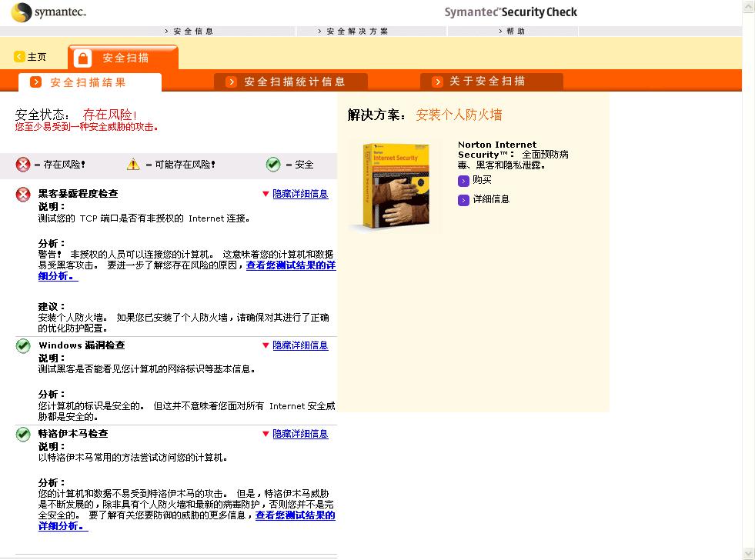Click the red X legend icon 存在风险
Image resolution: width=755 pixels, height=560 pixels.
[x=22, y=165]
